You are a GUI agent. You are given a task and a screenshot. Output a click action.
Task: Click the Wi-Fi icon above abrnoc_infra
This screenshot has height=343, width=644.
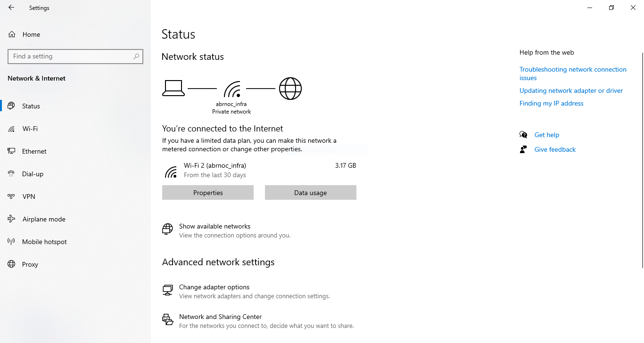click(232, 89)
